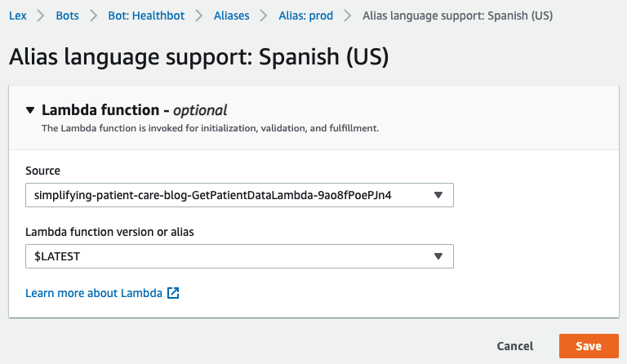The image size is (627, 364).
Task: Click the large page heading Alias language support
Action: (x=198, y=57)
